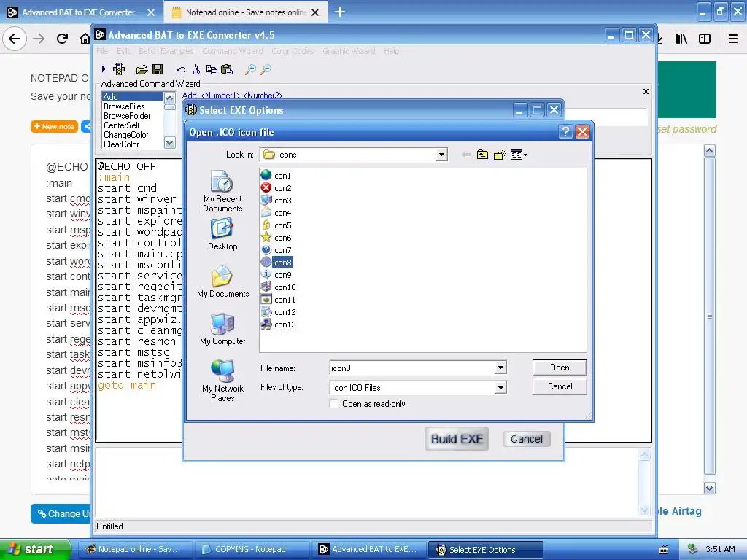747x560 pixels.
Task: Go to Desktop in places bar
Action: click(222, 235)
